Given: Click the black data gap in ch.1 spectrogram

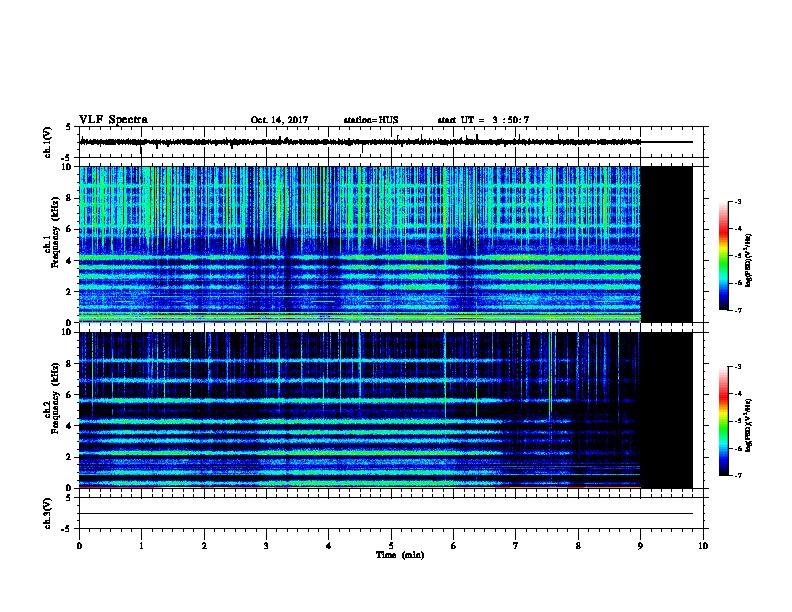Looking at the screenshot, I should (667, 244).
